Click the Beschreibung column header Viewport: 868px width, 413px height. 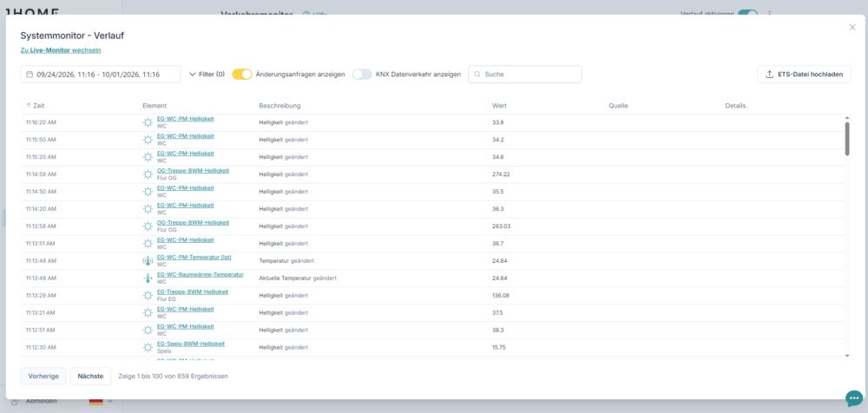[279, 105]
